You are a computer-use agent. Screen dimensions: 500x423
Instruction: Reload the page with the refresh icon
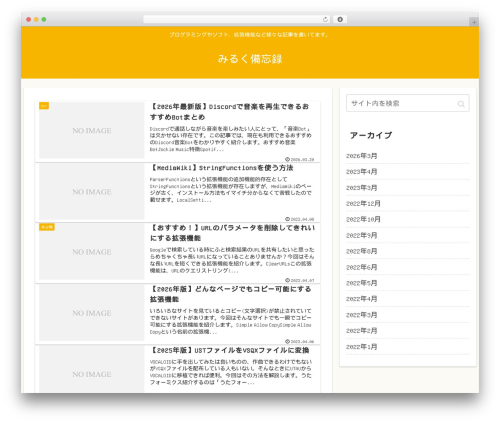click(325, 19)
